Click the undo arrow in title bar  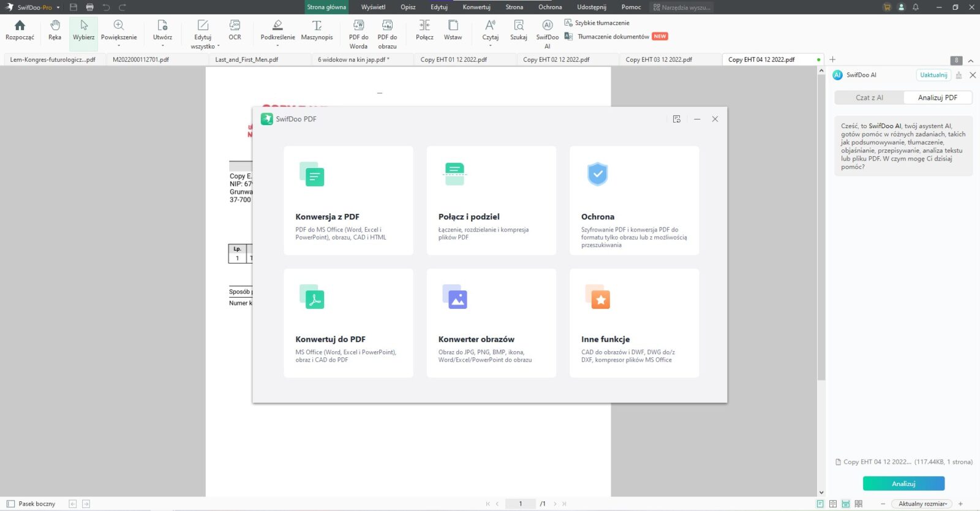[106, 7]
